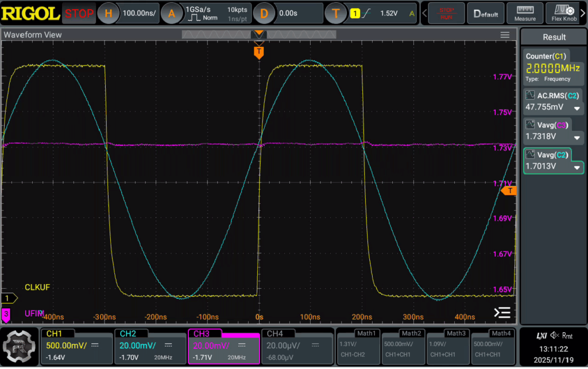Click the T trigger icon
588x369 pixels.
pyautogui.click(x=335, y=14)
